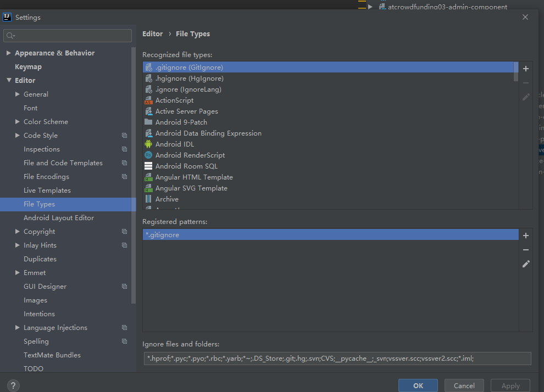This screenshot has width=544, height=392.
Task: Select the Archive file type entry
Action: [x=166, y=199]
